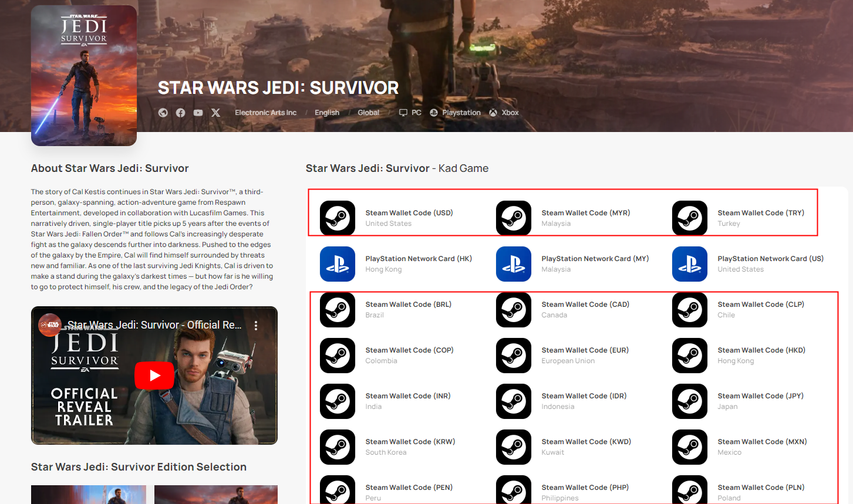
Task: Click the PlayStation platform icon in header
Action: pyautogui.click(x=434, y=113)
